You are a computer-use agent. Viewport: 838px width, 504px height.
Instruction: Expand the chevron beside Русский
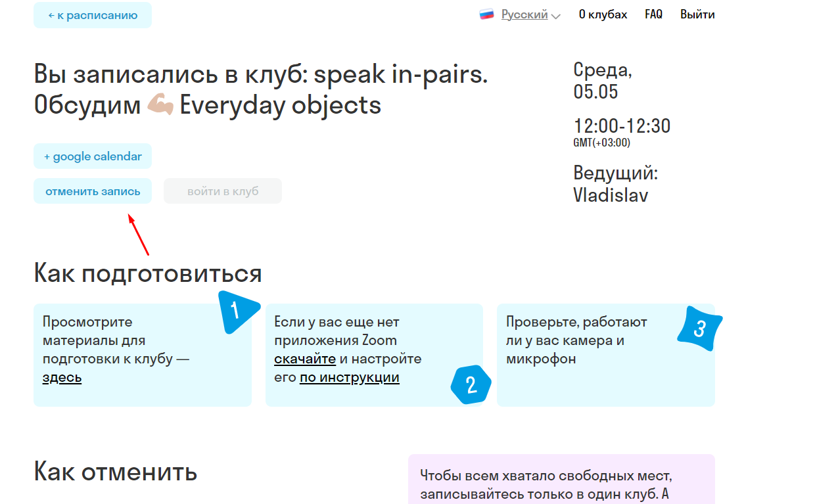[x=555, y=15]
